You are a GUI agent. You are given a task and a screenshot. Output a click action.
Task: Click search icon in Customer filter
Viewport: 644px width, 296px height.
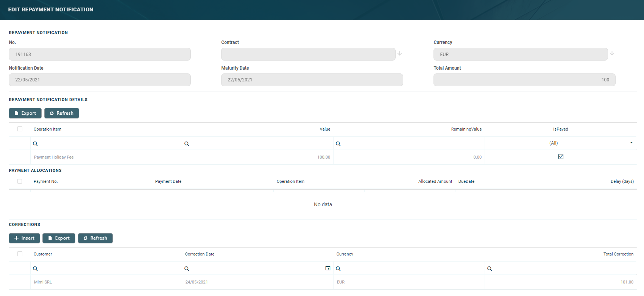pyautogui.click(x=35, y=269)
